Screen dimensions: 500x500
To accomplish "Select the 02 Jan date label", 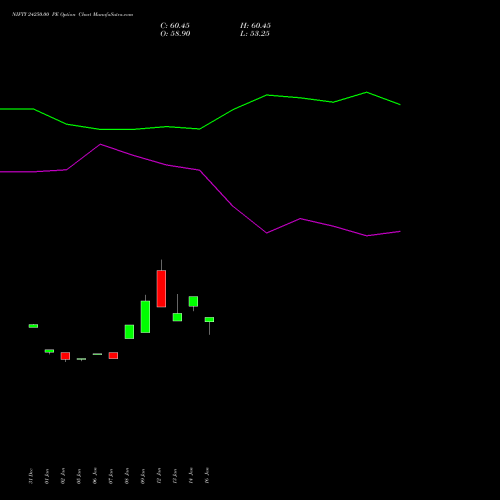I will coord(63,476).
